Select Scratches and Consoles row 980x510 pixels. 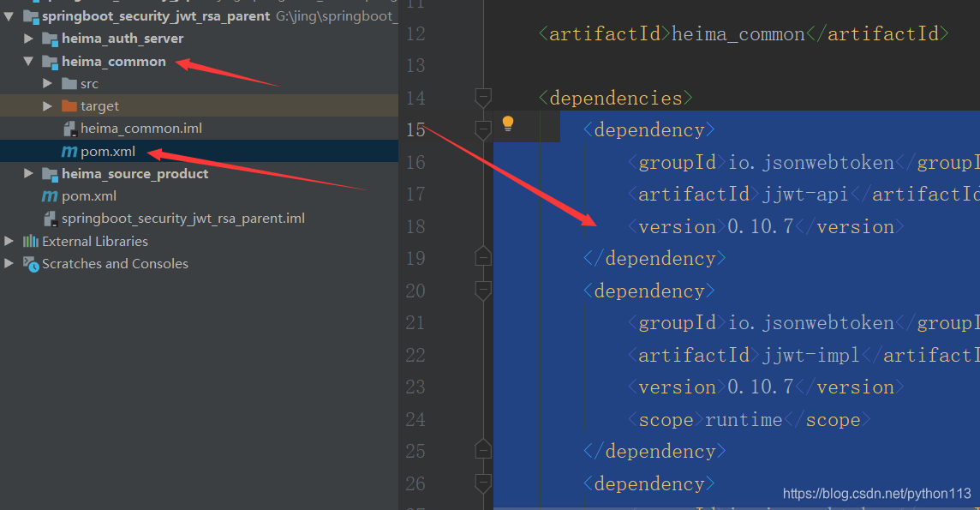point(199,263)
